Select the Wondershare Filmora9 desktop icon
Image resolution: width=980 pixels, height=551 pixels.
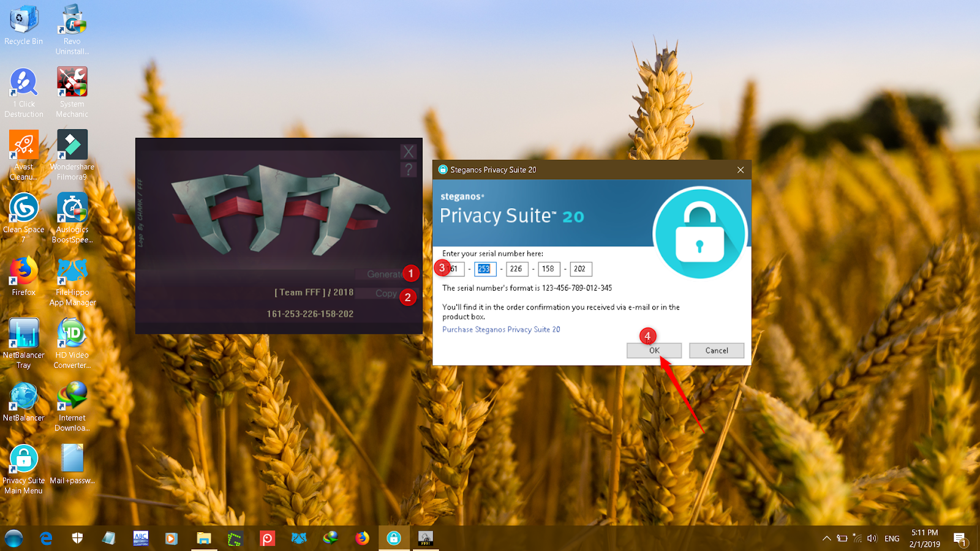(x=72, y=156)
